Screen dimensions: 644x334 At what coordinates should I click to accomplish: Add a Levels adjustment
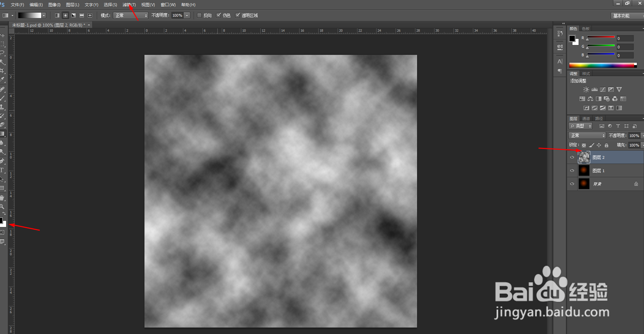[595, 90]
